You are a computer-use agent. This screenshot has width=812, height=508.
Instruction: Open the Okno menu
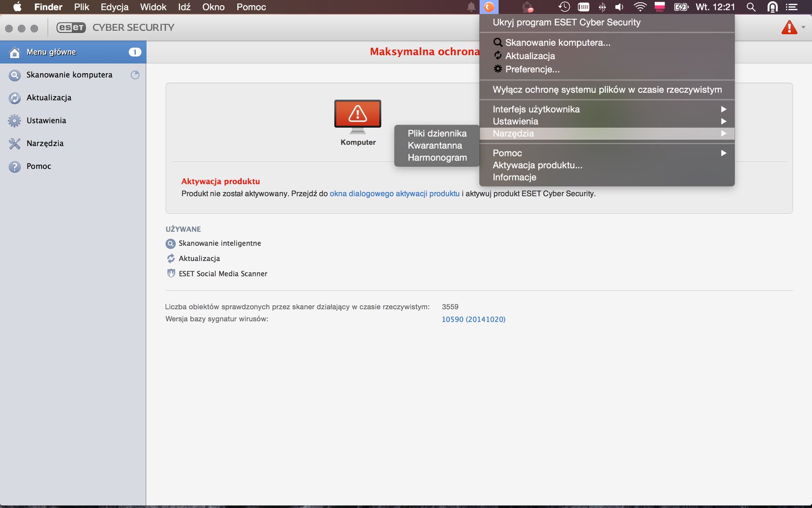tap(213, 7)
